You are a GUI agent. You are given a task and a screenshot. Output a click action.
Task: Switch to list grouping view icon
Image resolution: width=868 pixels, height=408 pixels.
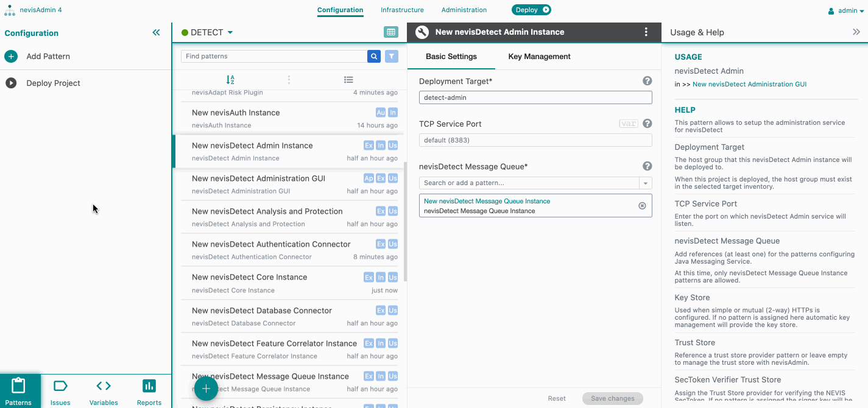348,80
